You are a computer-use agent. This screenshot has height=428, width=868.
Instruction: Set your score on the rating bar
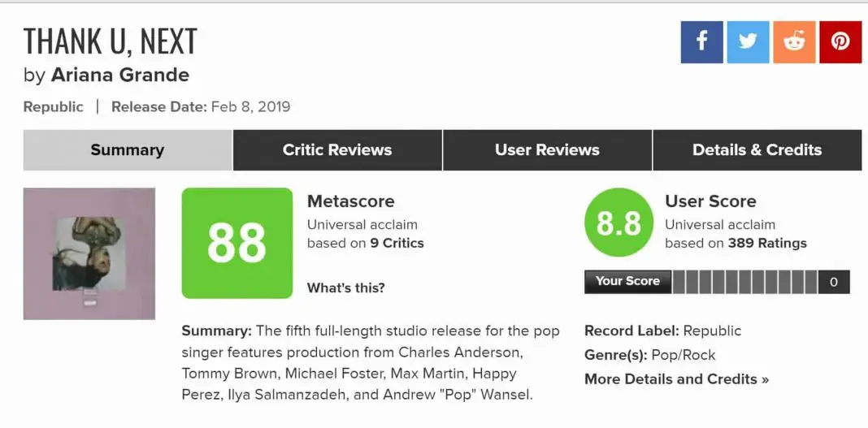[x=744, y=282]
